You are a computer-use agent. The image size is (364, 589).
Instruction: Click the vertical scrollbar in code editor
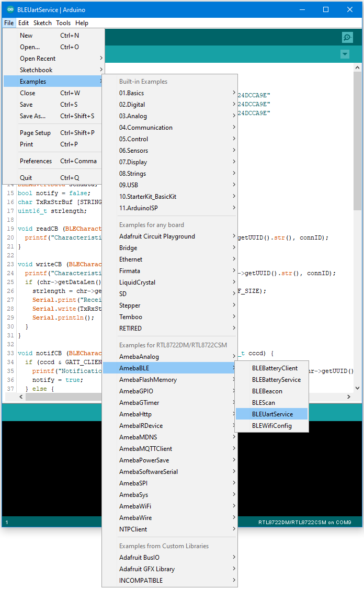(357, 157)
